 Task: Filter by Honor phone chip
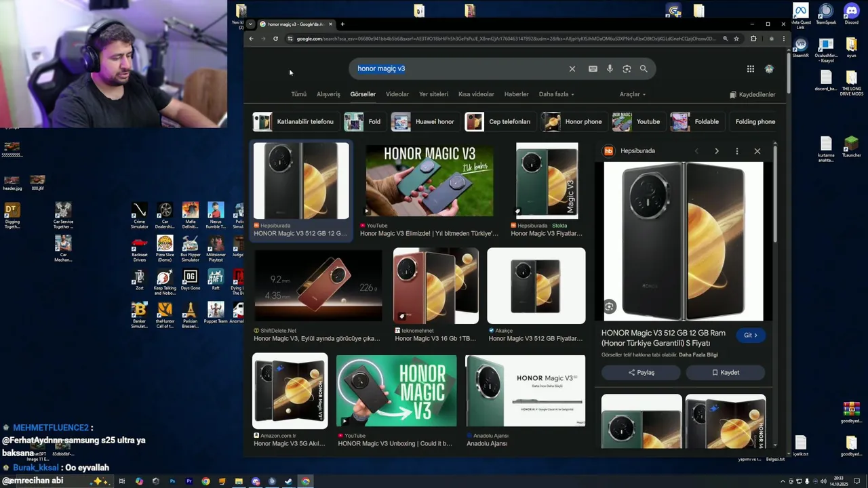pos(573,121)
